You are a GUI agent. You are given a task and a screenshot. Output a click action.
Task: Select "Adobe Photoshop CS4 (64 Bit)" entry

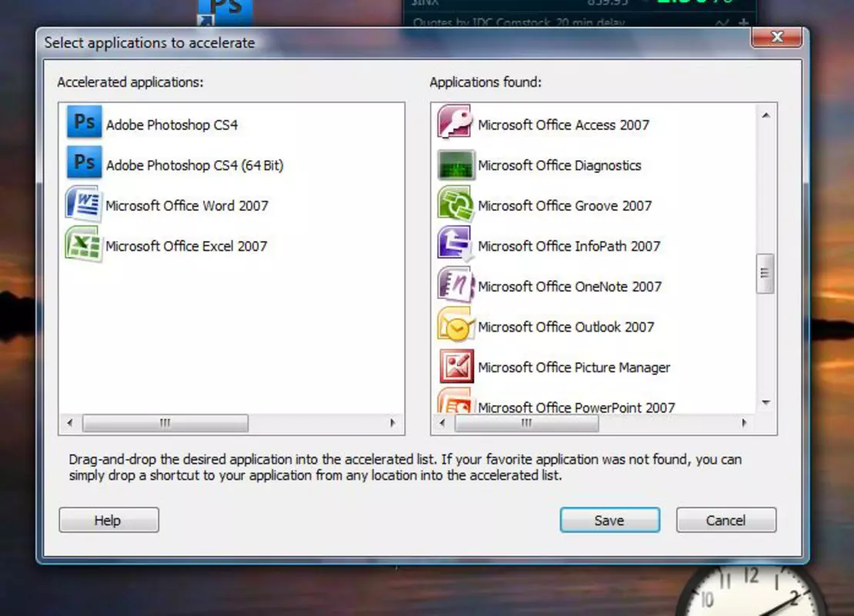pyautogui.click(x=194, y=165)
